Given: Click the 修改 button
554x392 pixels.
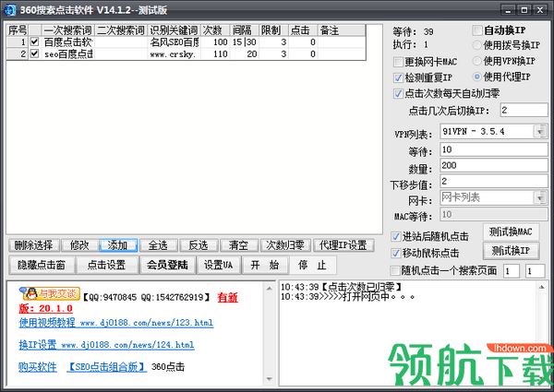Looking at the screenshot, I should 79,245.
